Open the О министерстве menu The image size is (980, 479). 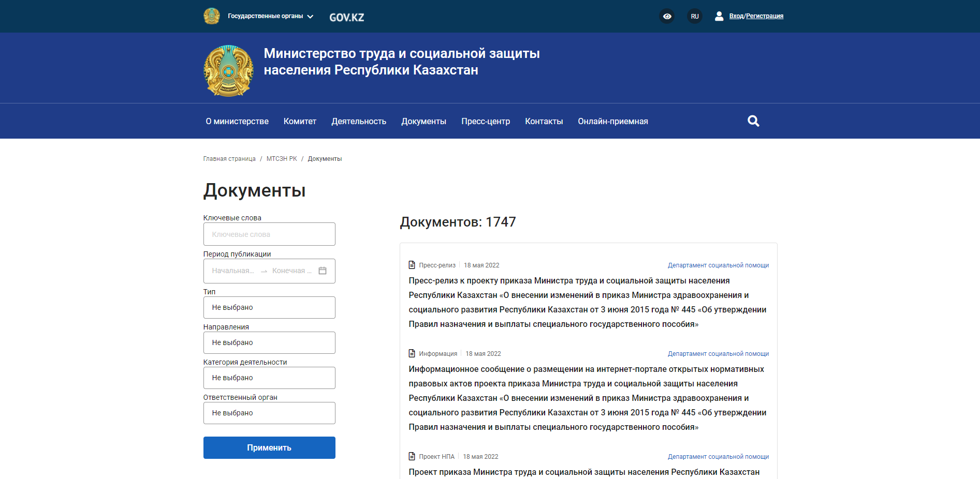(237, 121)
